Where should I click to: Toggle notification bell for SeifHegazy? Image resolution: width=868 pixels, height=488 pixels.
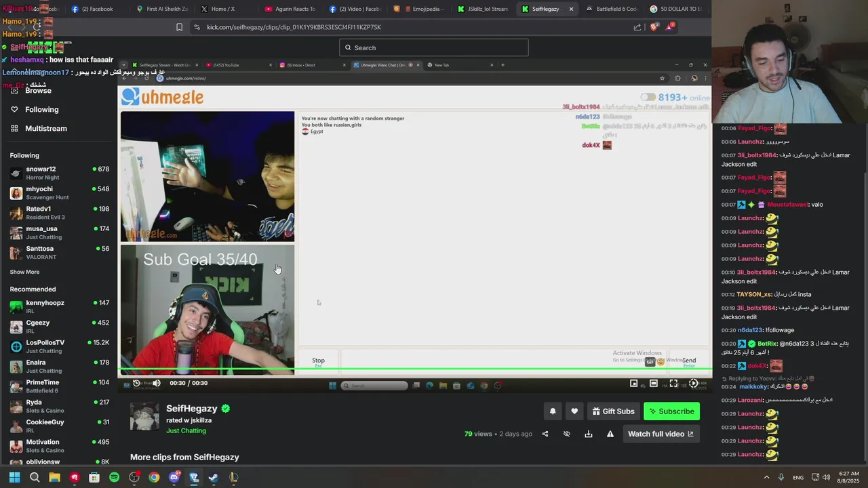coord(553,411)
